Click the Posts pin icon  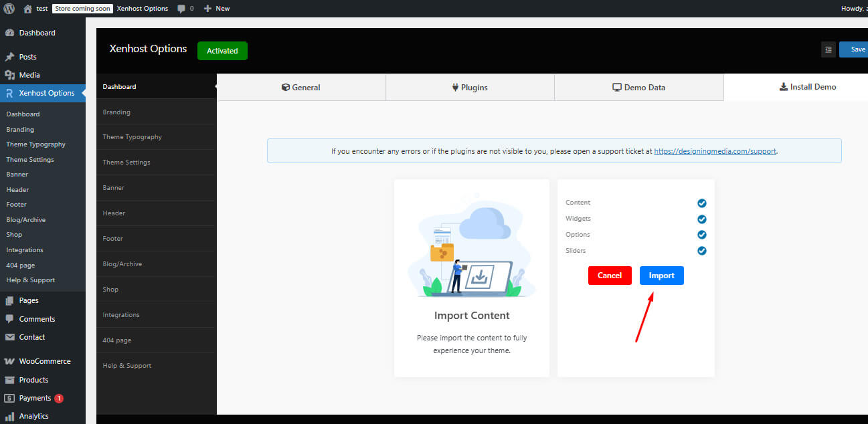pyautogui.click(x=9, y=57)
